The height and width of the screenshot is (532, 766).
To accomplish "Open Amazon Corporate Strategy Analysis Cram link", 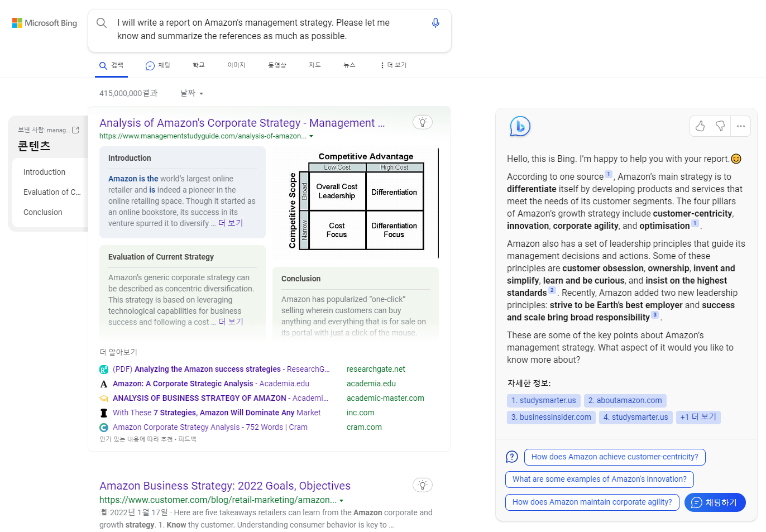I will pos(210,427).
